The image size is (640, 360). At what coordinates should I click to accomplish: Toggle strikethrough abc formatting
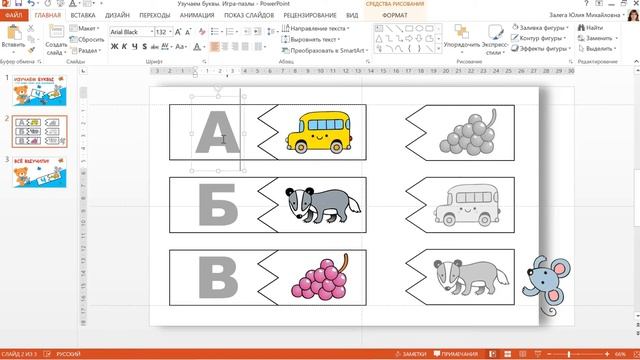[154, 47]
